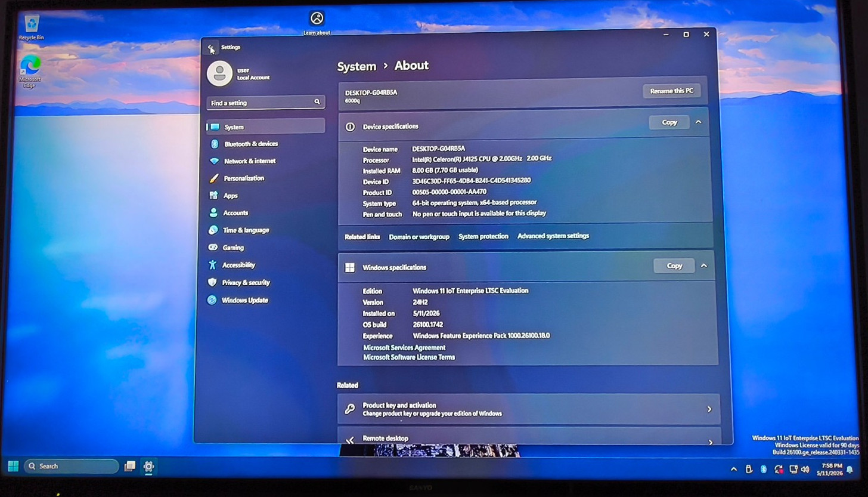Click the Windows specifications logo icon
The height and width of the screenshot is (497, 868).
pos(350,268)
